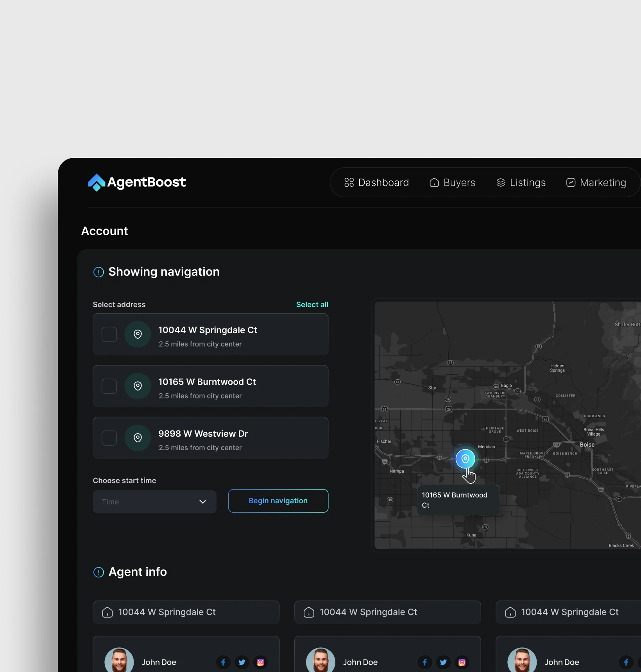Click the third John Doe avatar photo
641x672 pixels.
tap(522, 660)
